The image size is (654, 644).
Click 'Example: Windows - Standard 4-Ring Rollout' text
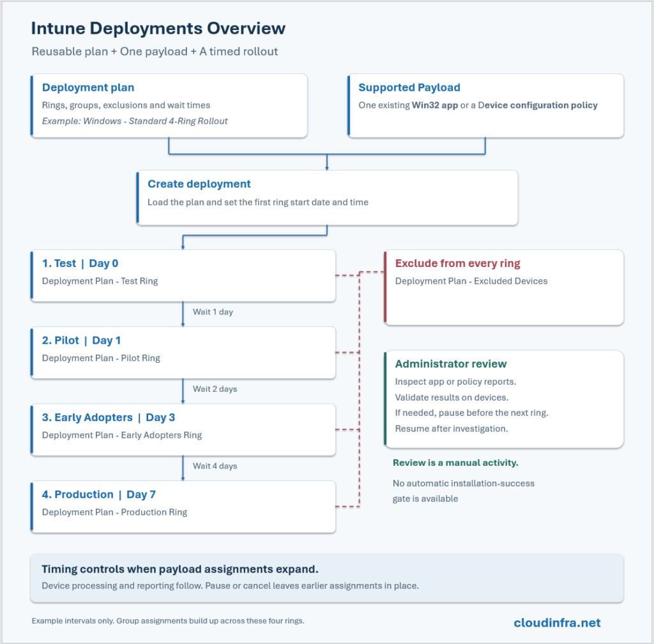pos(135,121)
